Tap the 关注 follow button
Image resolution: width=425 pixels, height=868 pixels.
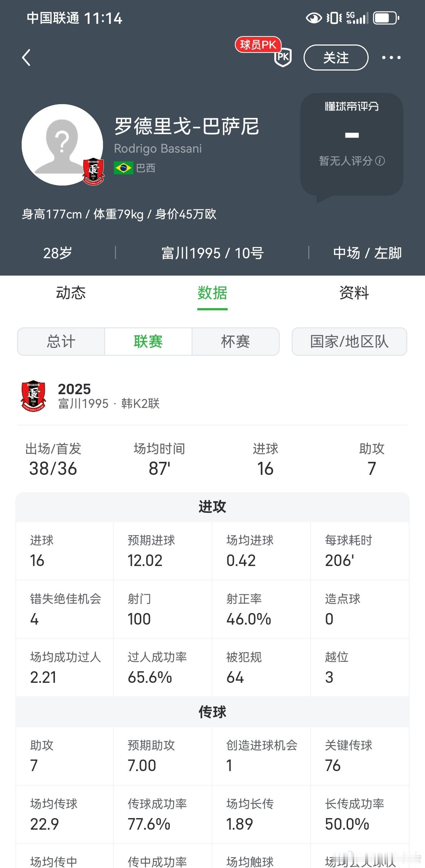click(x=336, y=57)
